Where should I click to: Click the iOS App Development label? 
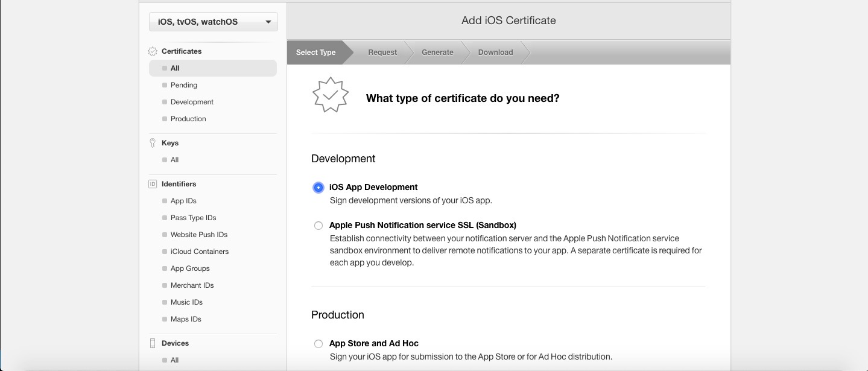click(373, 187)
